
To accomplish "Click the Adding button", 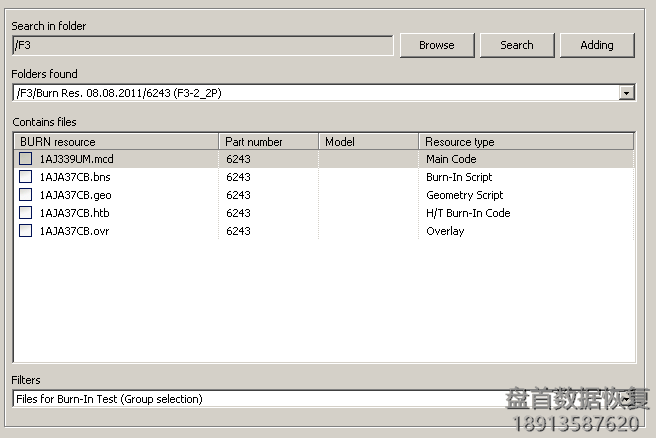I will (597, 45).
